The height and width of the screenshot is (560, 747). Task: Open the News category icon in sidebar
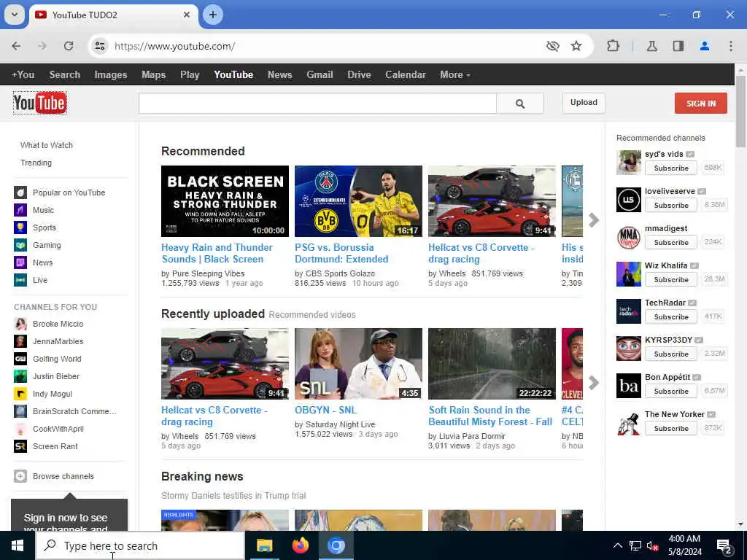click(x=20, y=262)
